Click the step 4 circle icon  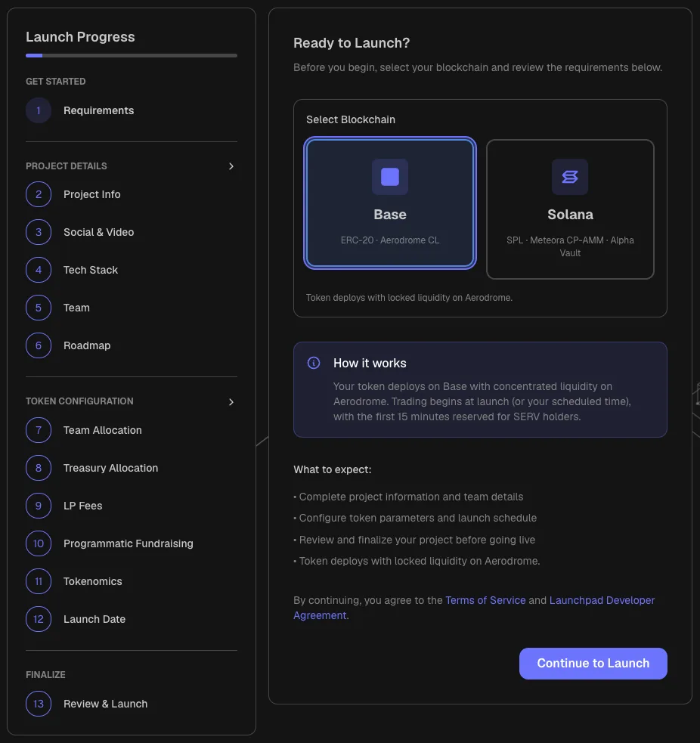39,270
